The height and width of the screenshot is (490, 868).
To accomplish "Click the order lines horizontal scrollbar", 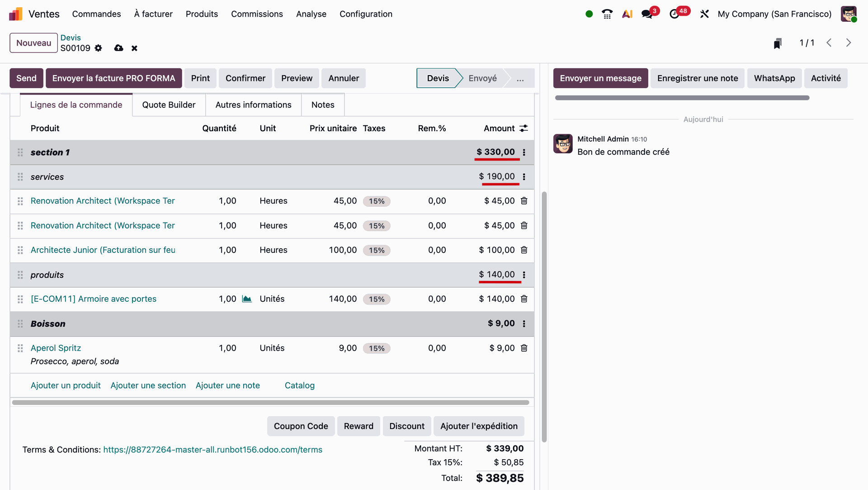I will pos(270,402).
